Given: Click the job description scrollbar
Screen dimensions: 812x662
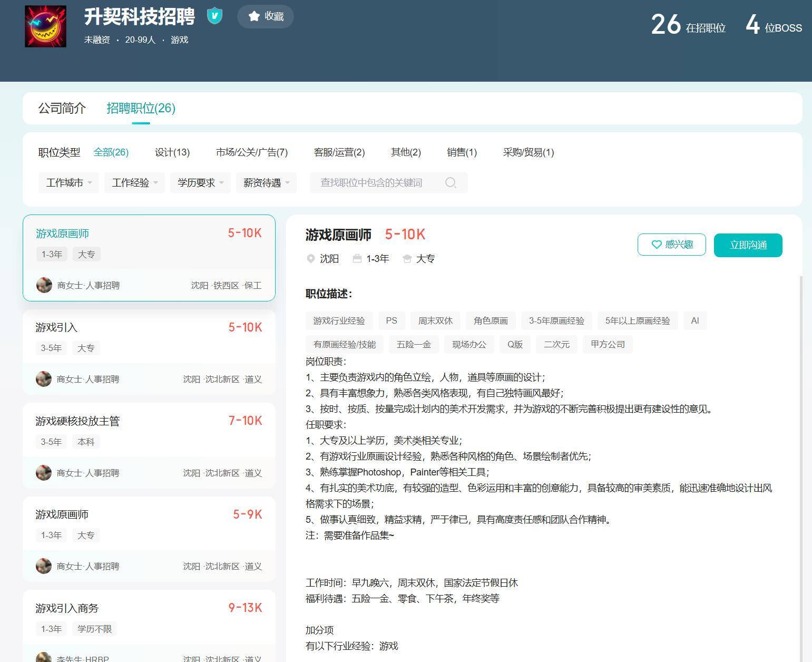Looking at the screenshot, I should (800, 464).
